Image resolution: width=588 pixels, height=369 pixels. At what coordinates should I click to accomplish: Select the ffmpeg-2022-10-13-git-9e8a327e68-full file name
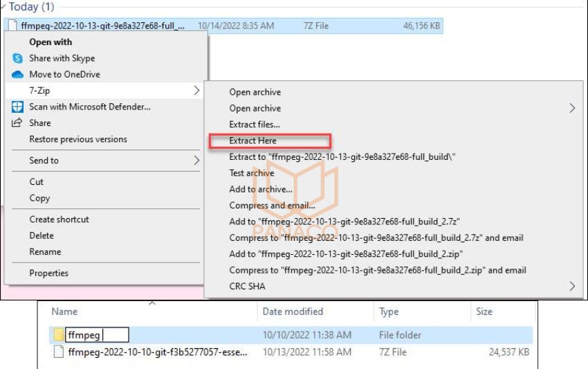tap(103, 26)
